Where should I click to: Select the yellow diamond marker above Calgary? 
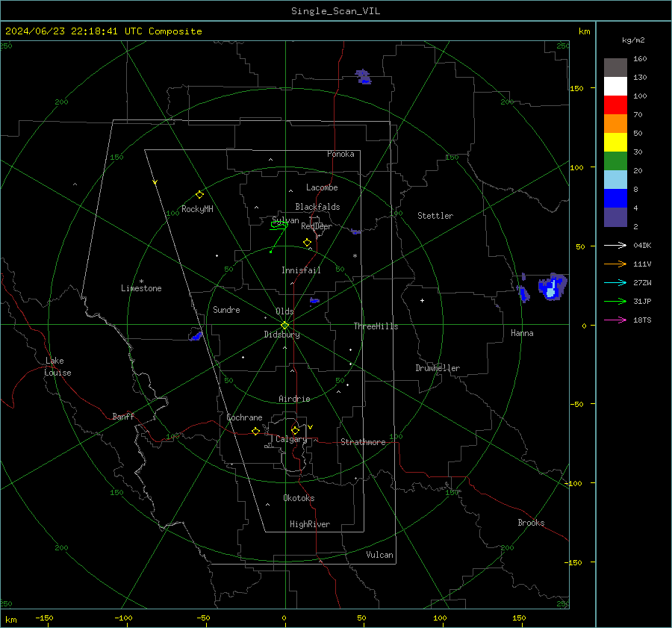[295, 430]
